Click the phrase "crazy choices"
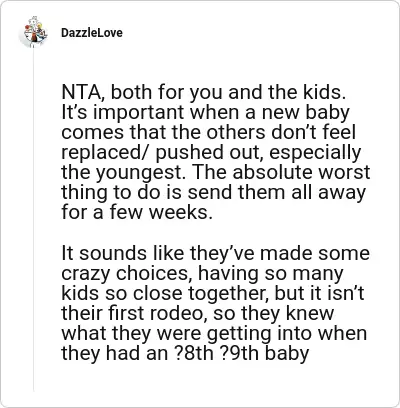The image size is (400, 408). [127, 273]
